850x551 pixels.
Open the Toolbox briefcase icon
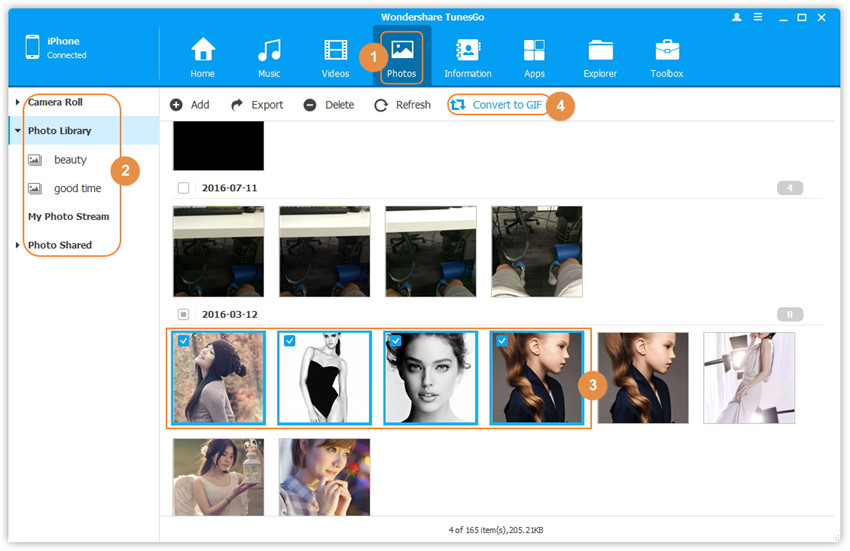click(667, 51)
